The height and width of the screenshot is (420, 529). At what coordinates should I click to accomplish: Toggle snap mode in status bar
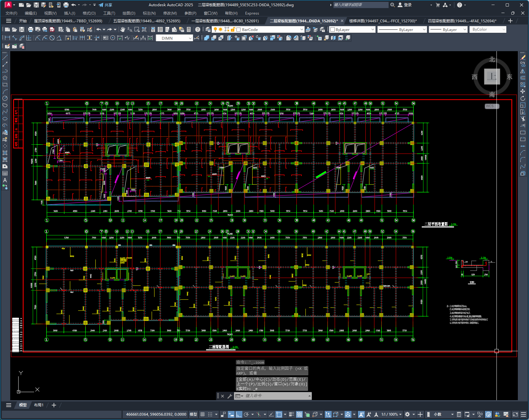click(x=210, y=414)
